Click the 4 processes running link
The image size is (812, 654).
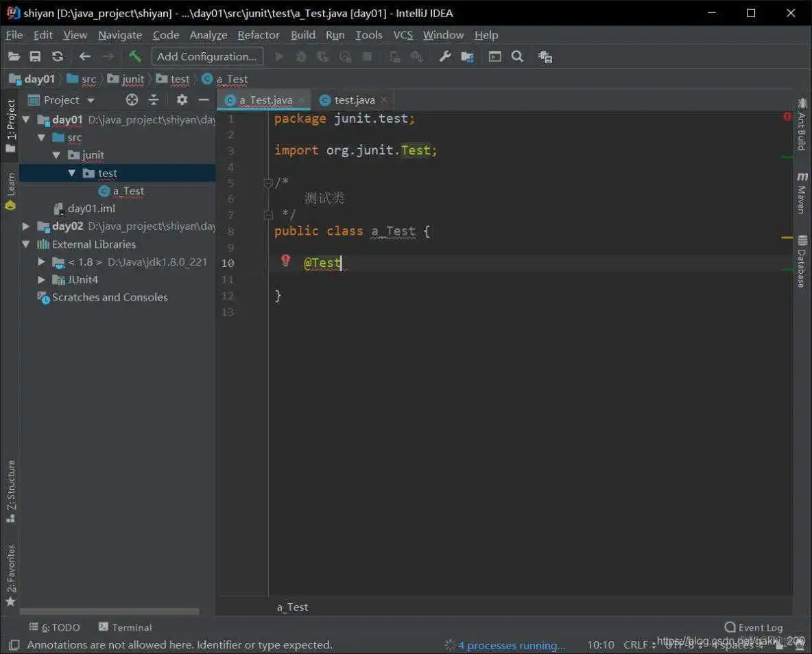tap(512, 645)
